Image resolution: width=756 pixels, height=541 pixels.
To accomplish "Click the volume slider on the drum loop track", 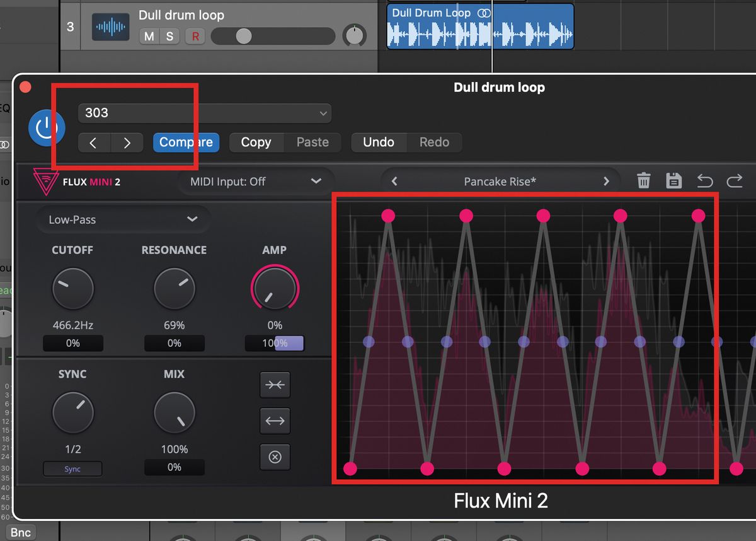I will tap(243, 36).
